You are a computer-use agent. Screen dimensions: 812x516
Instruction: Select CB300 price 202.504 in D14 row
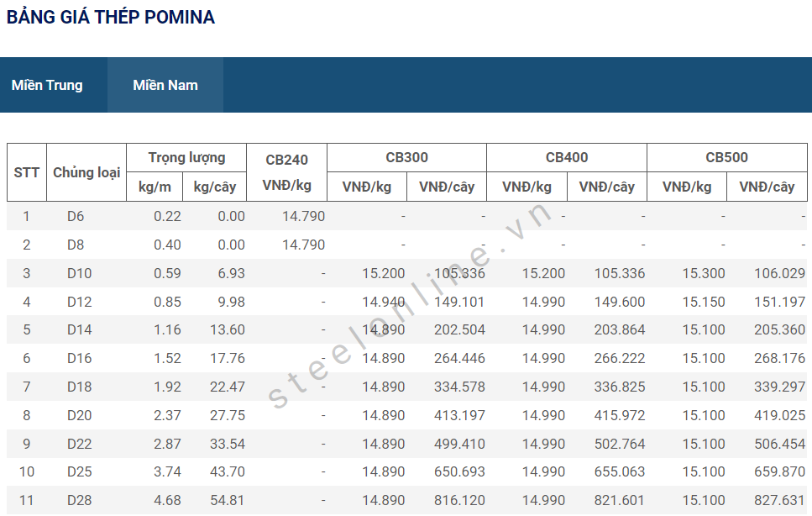[459, 329]
